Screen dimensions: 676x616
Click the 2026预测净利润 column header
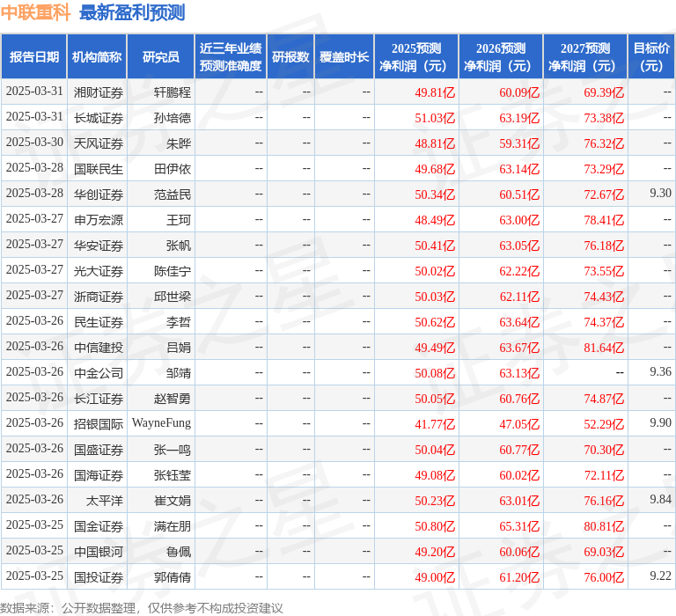pyautogui.click(x=501, y=57)
